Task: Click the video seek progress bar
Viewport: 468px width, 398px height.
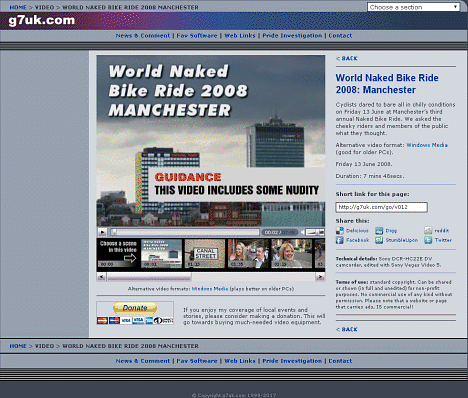Action: tap(185, 232)
